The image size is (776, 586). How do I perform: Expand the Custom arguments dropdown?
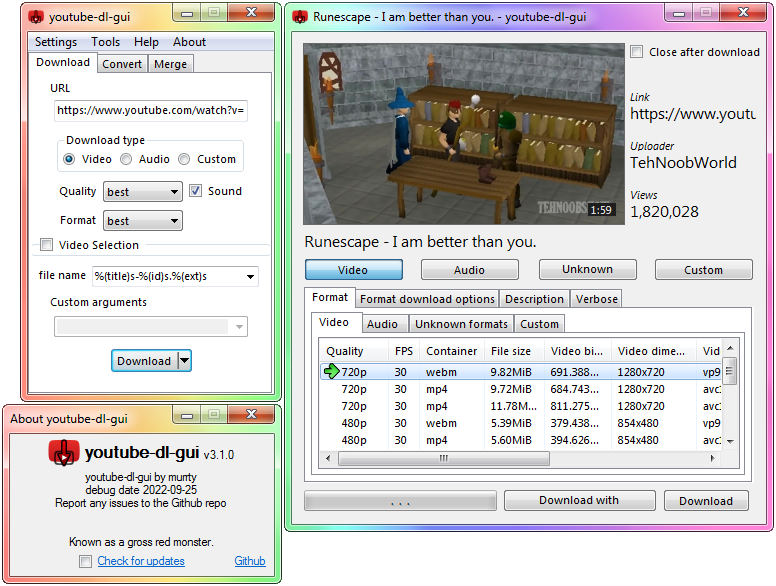click(240, 327)
